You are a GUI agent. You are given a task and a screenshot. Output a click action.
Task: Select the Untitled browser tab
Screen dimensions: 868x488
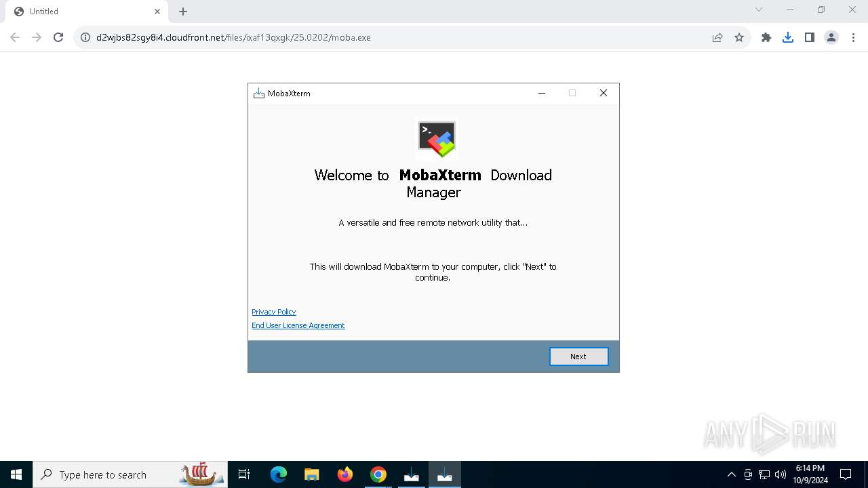tap(86, 12)
